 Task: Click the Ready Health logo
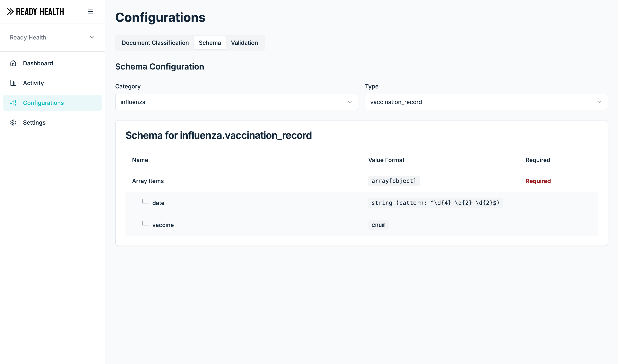tap(36, 12)
